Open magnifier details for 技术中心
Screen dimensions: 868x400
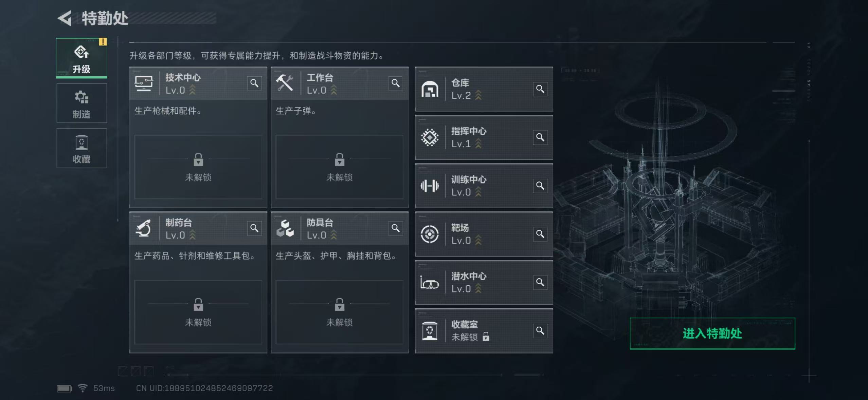click(x=254, y=83)
